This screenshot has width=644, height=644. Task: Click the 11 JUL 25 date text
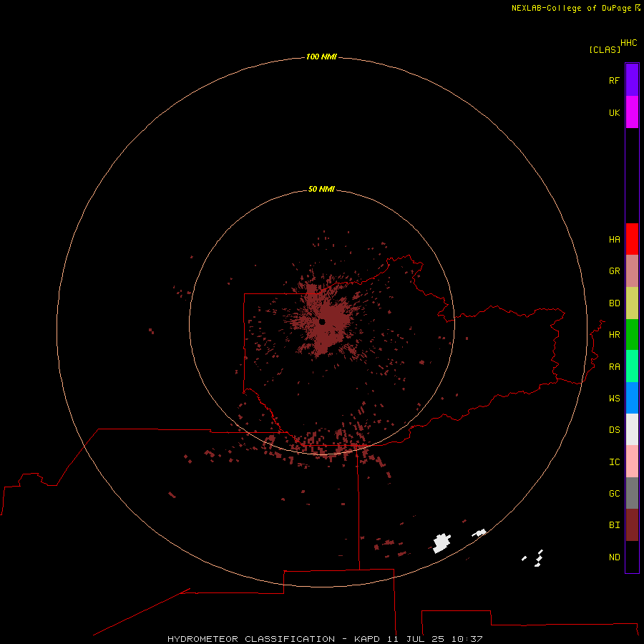coord(416,639)
